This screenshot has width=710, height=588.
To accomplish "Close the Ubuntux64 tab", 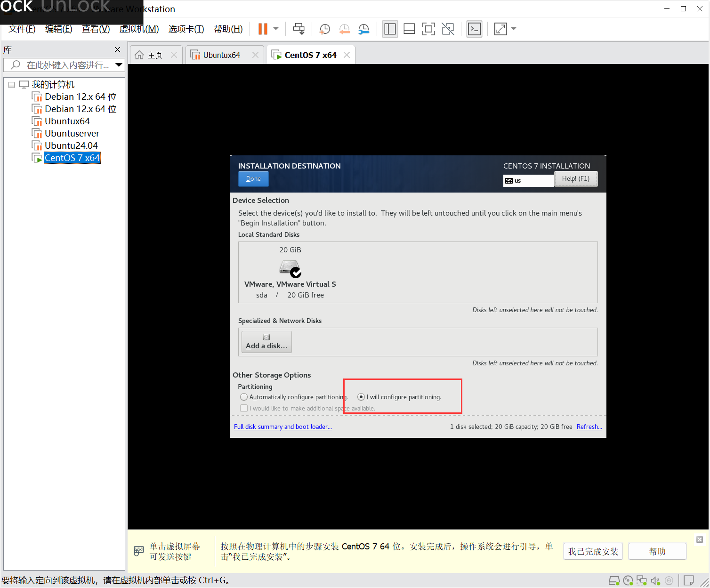I will click(255, 55).
